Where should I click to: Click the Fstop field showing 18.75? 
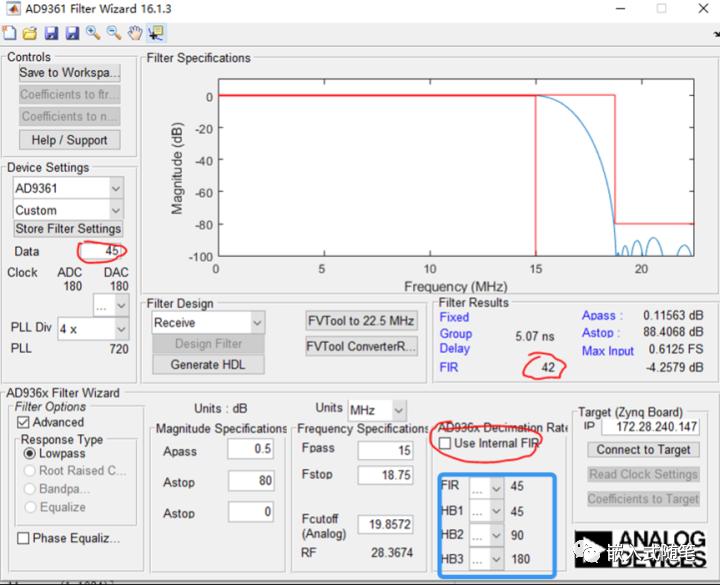385,475
